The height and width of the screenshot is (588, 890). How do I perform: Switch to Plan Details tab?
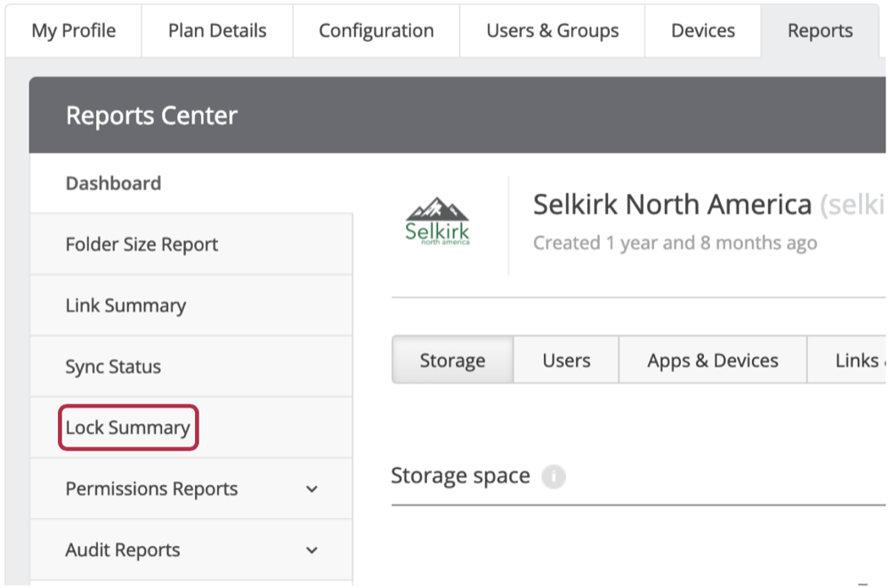[x=217, y=30]
